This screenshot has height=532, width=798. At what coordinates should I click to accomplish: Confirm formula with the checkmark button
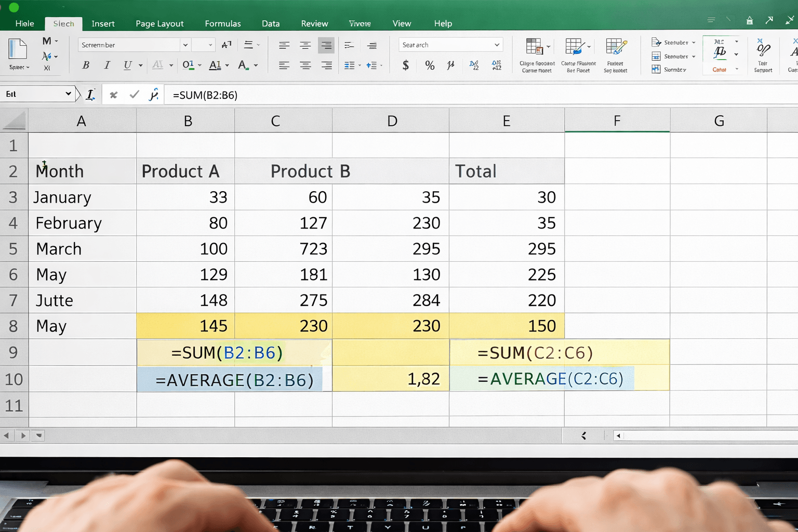pyautogui.click(x=135, y=95)
